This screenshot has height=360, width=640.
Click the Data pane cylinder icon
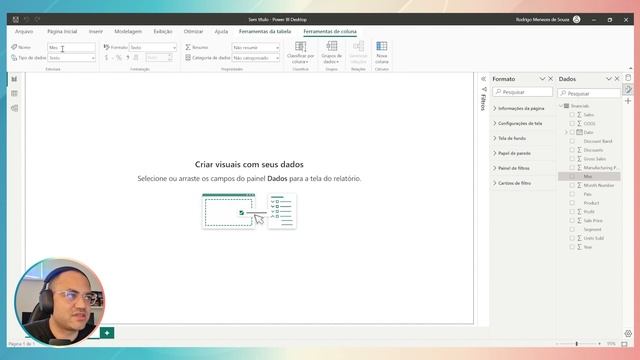pyautogui.click(x=628, y=78)
